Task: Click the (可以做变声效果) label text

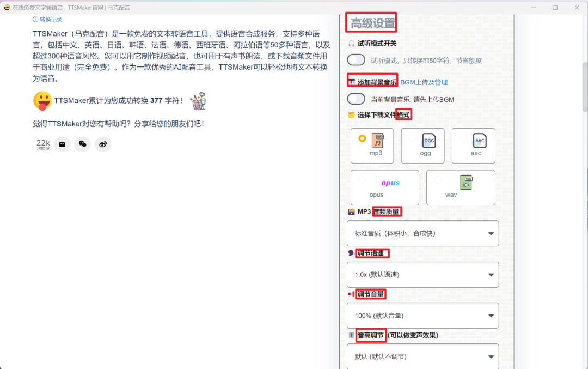Action: pyautogui.click(x=413, y=335)
